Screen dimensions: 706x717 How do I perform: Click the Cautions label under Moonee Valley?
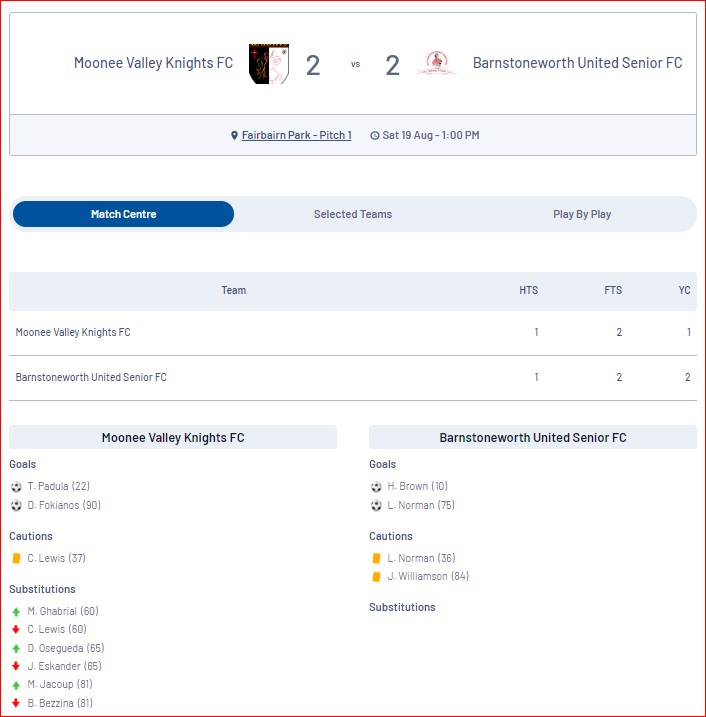[31, 536]
